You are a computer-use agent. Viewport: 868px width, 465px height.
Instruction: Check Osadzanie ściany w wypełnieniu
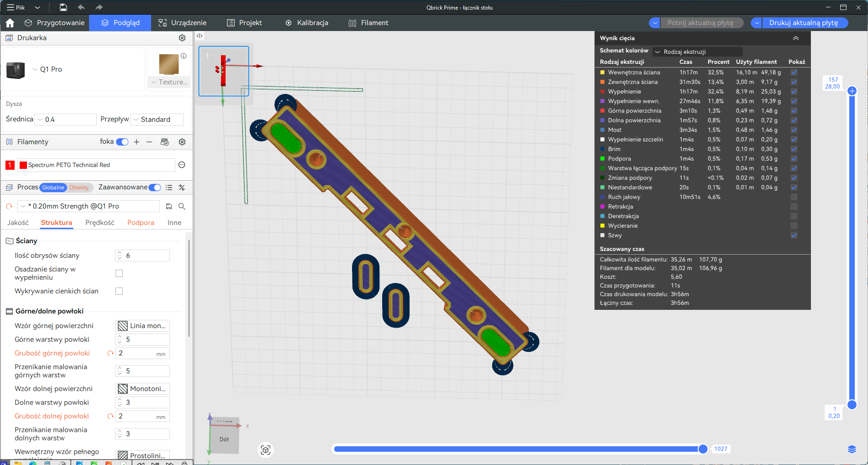click(119, 273)
